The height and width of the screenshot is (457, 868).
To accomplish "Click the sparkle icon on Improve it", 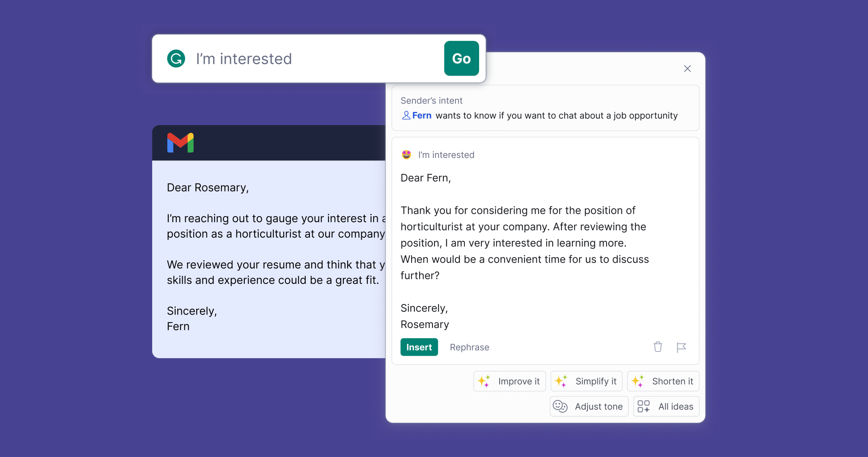I will click(484, 381).
